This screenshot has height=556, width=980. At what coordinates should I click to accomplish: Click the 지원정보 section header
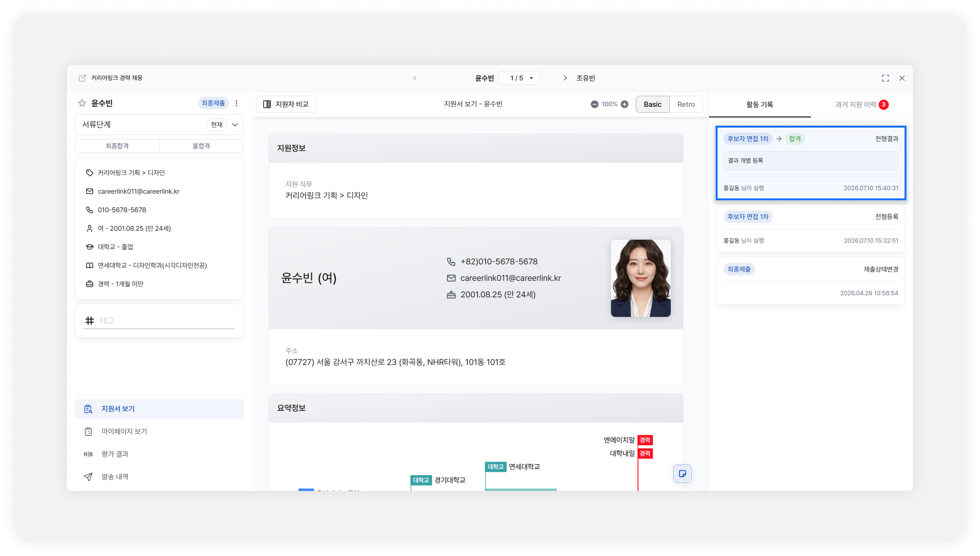475,148
